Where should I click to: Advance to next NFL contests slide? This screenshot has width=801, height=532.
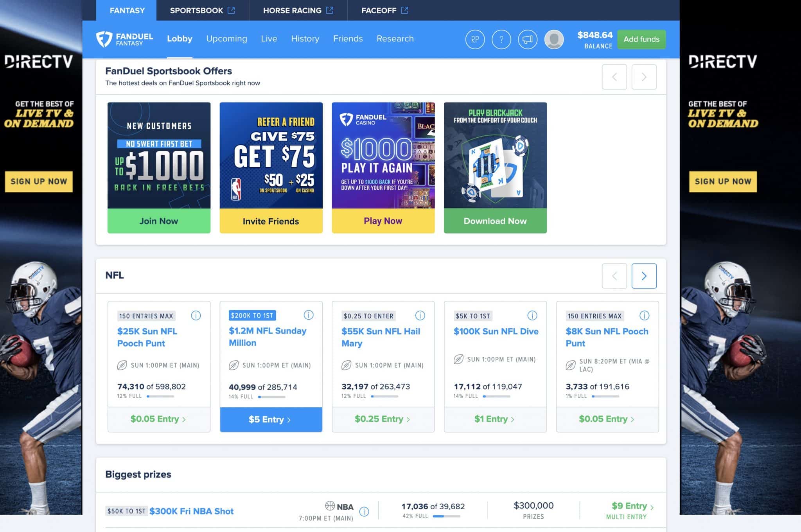[644, 276]
